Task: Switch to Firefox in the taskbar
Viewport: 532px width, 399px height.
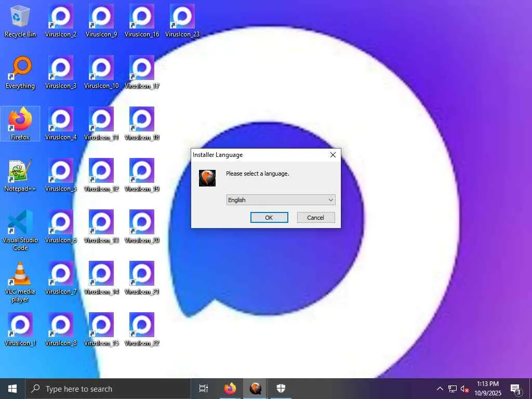Action: point(230,389)
